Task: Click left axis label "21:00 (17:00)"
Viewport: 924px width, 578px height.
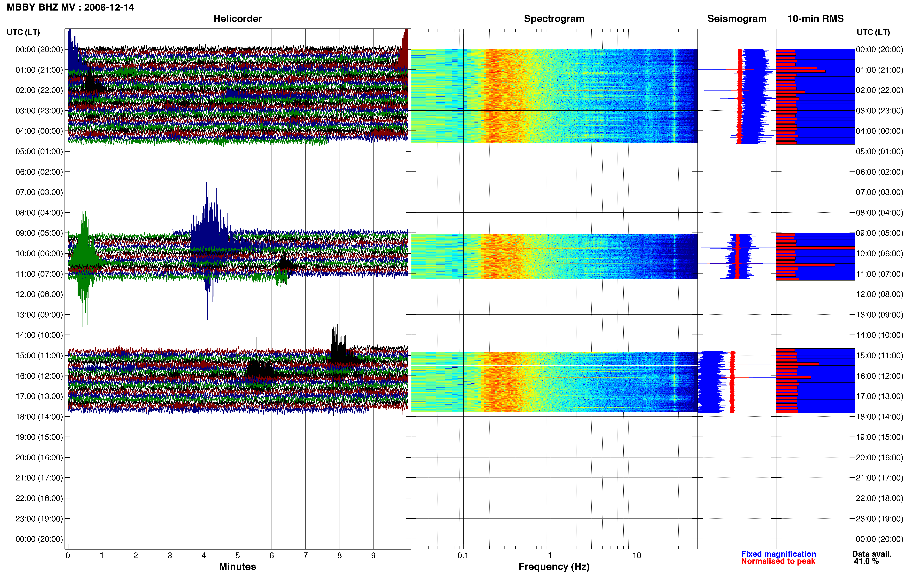Action: click(x=39, y=478)
